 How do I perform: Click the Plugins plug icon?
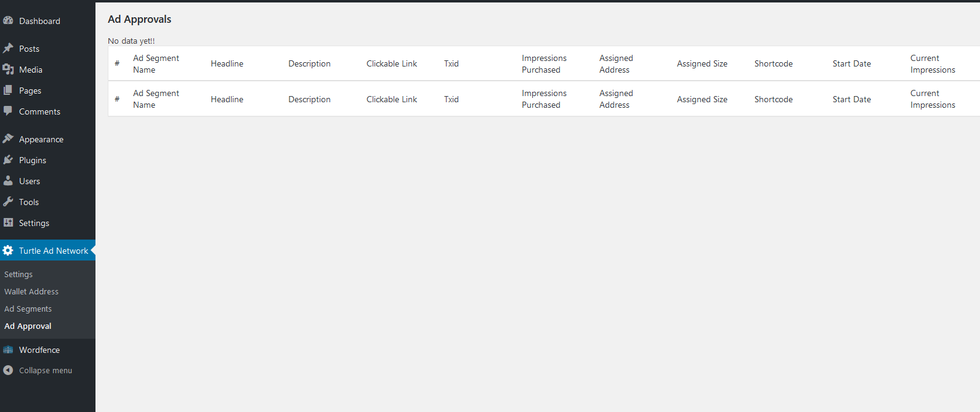click(x=8, y=160)
